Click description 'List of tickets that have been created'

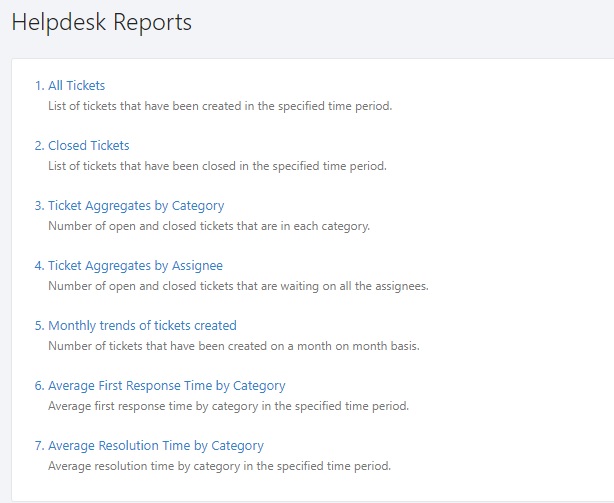[220, 106]
